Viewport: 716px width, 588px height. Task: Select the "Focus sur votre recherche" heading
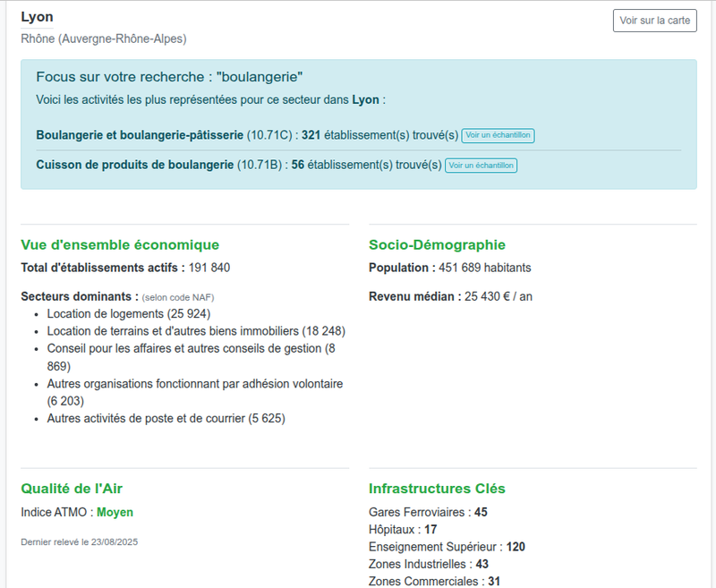pyautogui.click(x=170, y=77)
